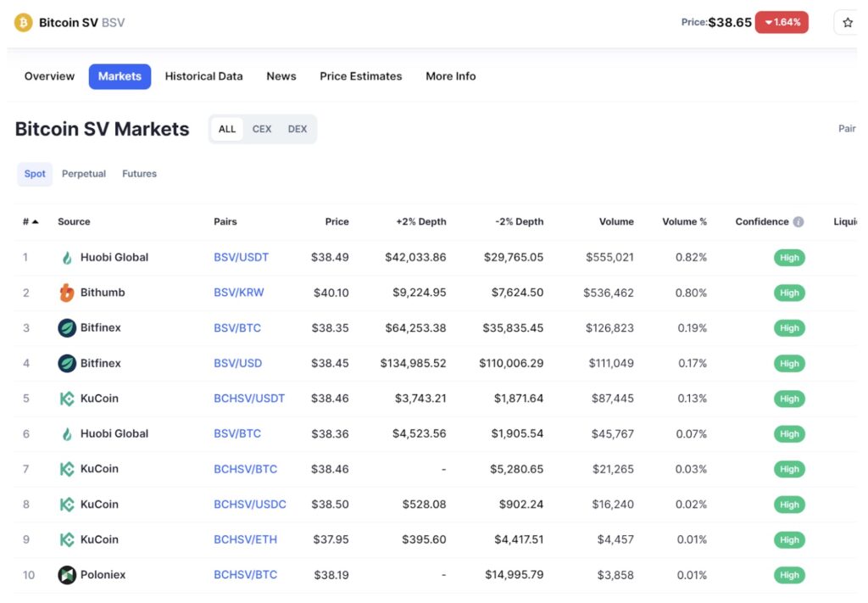Click the 0.82% volume percentage
Image resolution: width=868 pixels, height=603 pixels.
(x=691, y=258)
